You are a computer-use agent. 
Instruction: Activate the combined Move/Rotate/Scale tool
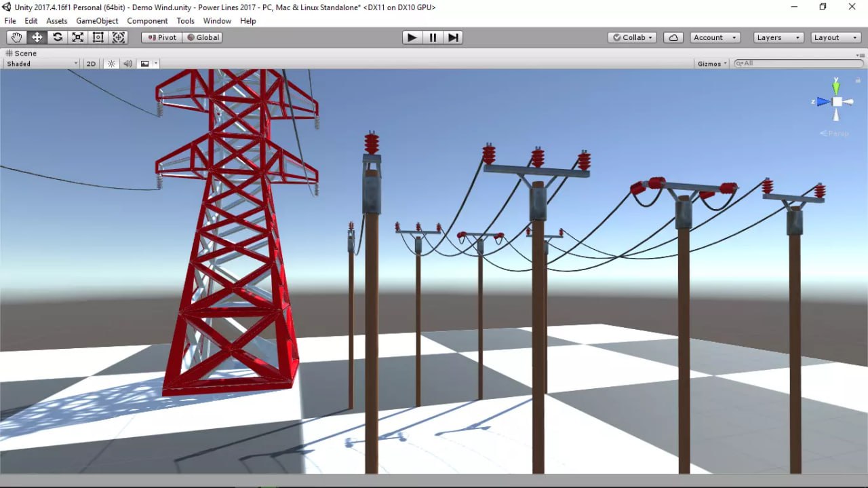tap(119, 37)
